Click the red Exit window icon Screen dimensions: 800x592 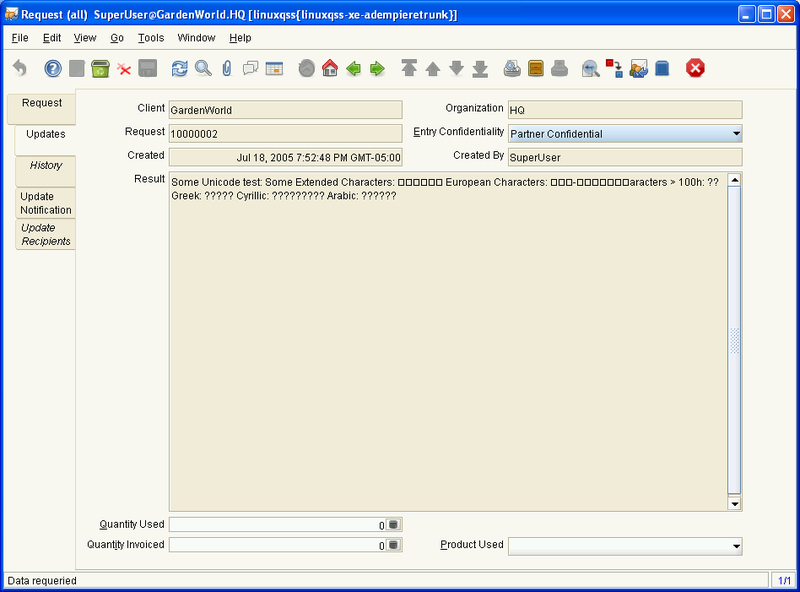pos(695,68)
